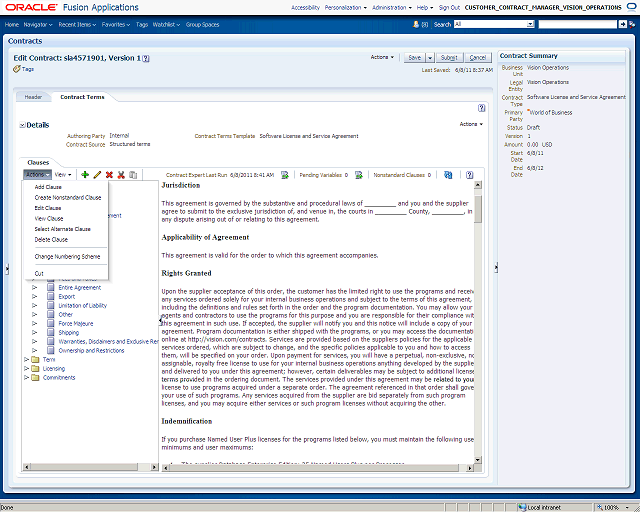
Task: Click the Ownership and Restrictions clause link
Action: coord(91,350)
